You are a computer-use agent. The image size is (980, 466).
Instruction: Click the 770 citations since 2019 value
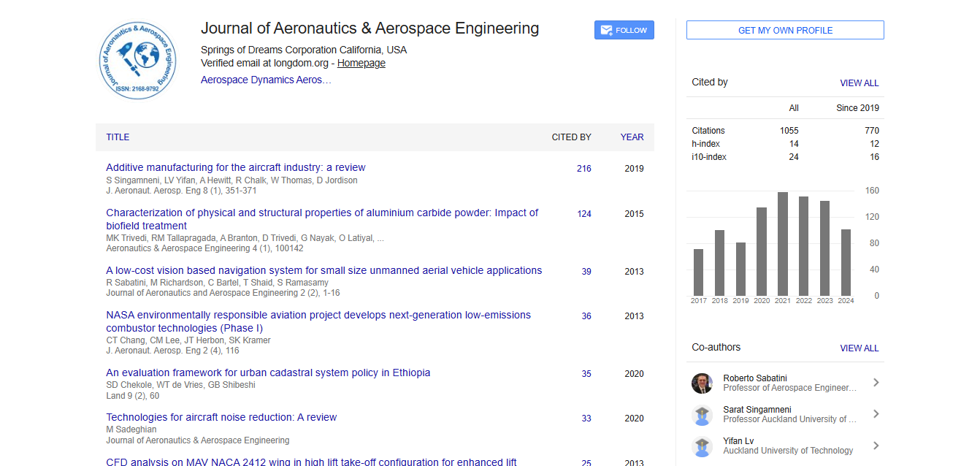(872, 131)
